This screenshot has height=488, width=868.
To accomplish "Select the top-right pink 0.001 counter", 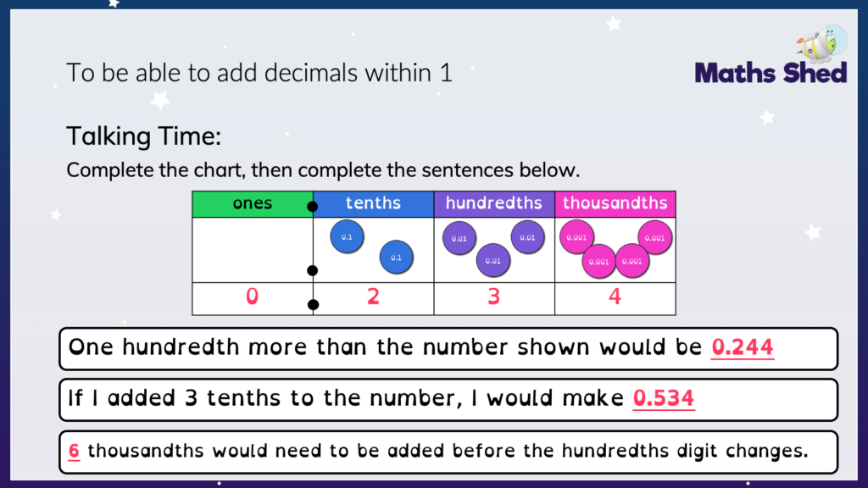I will (x=655, y=238).
